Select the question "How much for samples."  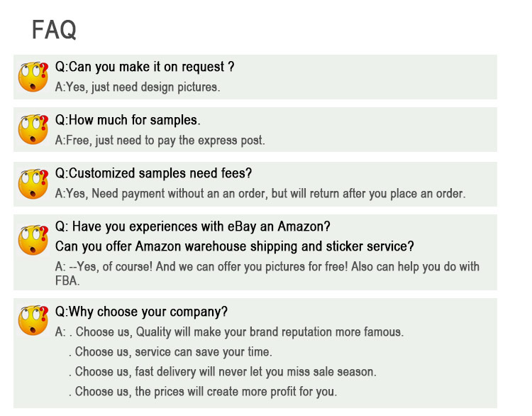click(x=128, y=120)
